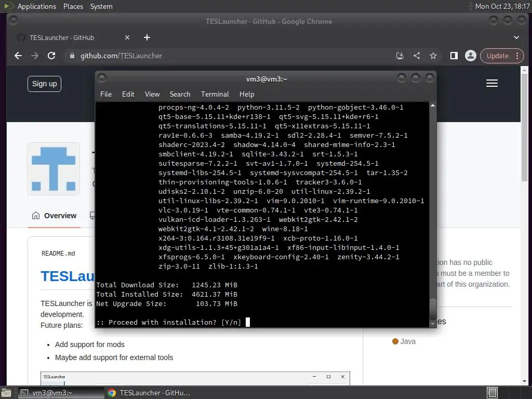The image size is (532, 399).
Task: Click the Java language link
Action: coord(404,341)
